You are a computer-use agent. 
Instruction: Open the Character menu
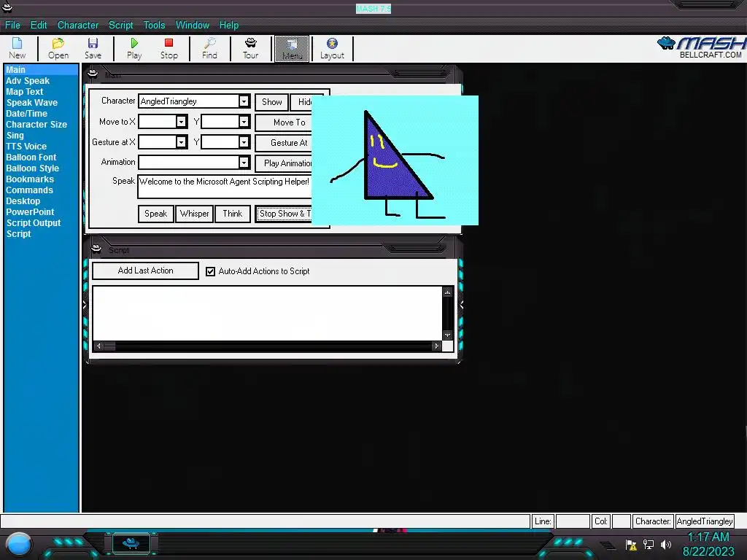pyautogui.click(x=78, y=26)
